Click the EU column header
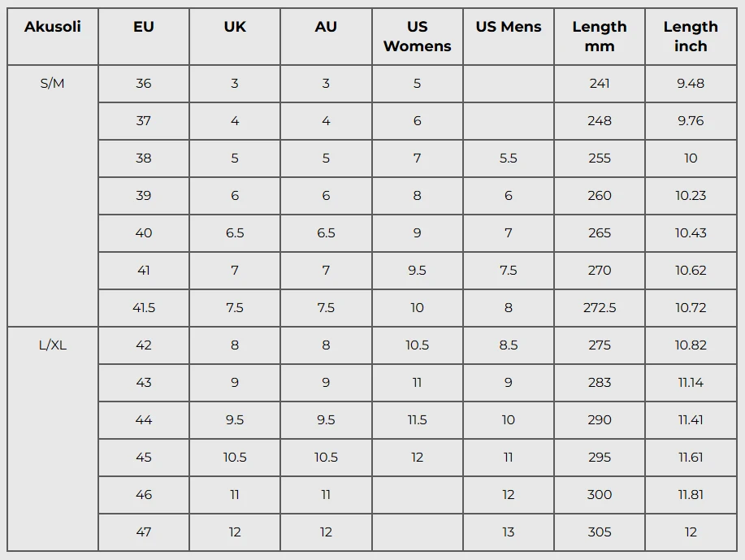 [x=144, y=27]
